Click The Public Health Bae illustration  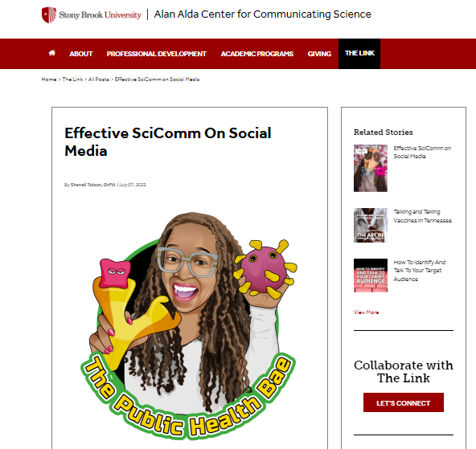[188, 326]
